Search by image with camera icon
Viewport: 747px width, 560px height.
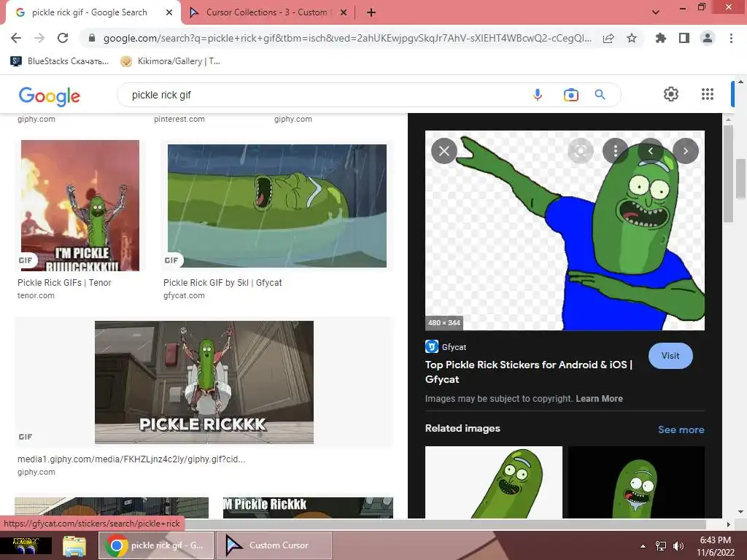coord(570,95)
